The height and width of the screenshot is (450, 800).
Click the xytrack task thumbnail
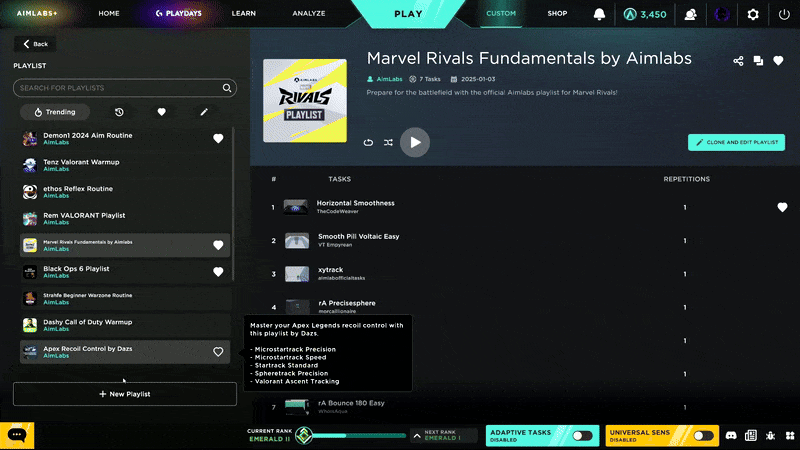tap(297, 274)
